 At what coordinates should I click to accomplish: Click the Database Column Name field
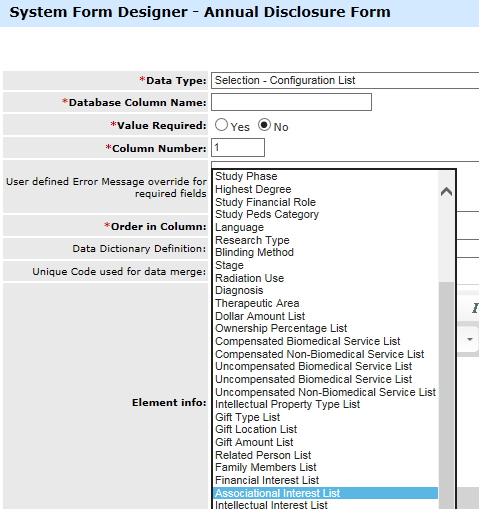[x=291, y=102]
